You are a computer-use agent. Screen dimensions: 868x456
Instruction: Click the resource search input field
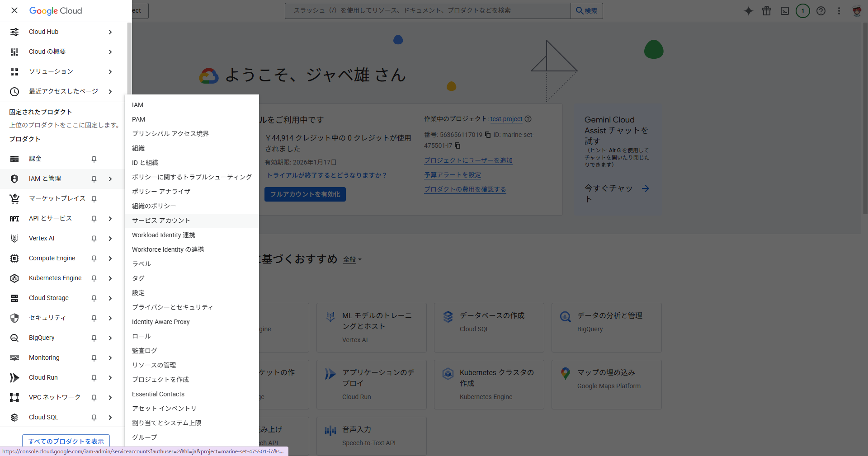(x=427, y=10)
